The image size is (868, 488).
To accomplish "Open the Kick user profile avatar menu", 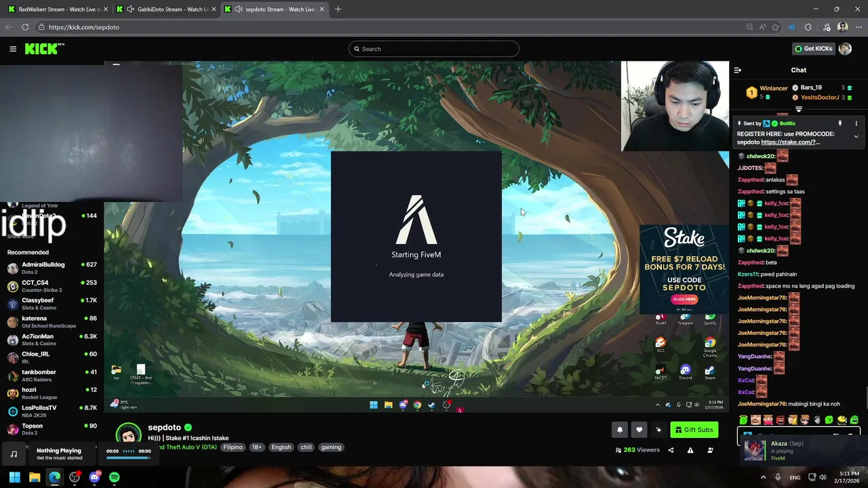I will [845, 49].
